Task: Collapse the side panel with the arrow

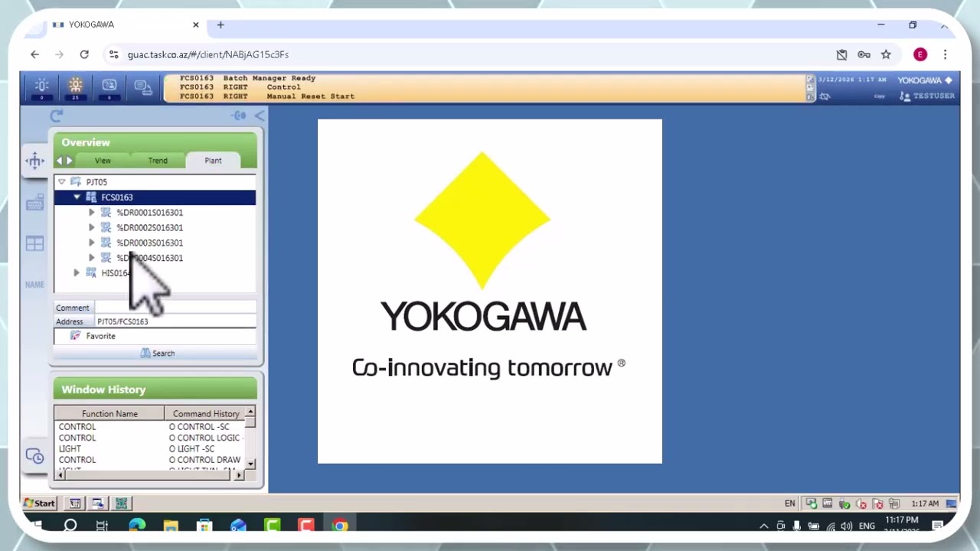Action: pos(260,116)
